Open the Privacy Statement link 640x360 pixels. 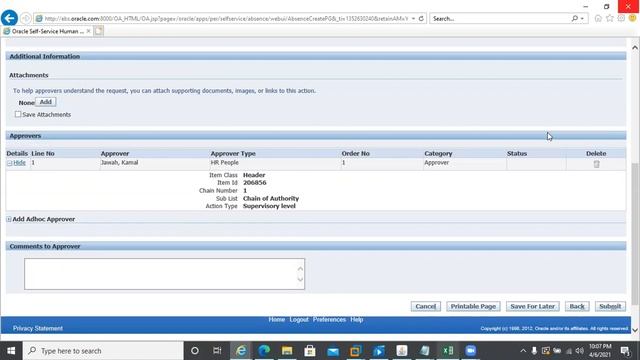point(38,329)
